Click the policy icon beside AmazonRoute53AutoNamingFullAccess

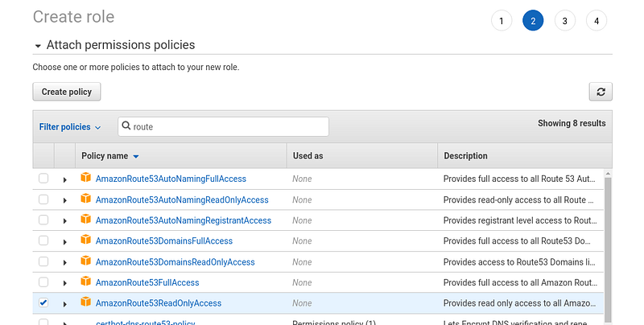[86, 178]
